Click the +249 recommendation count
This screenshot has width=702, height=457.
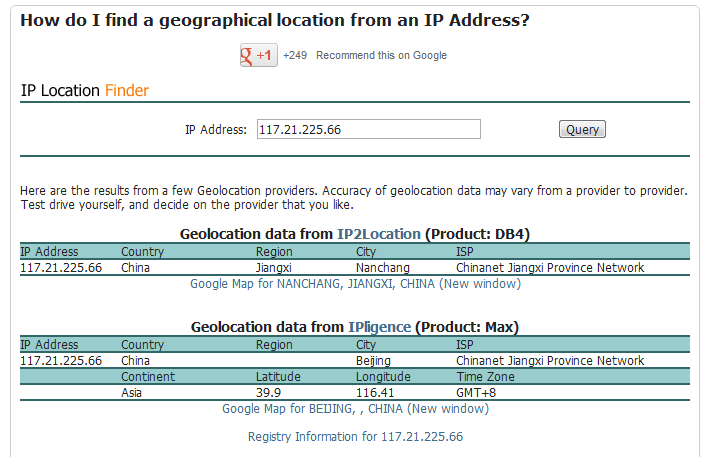[295, 56]
